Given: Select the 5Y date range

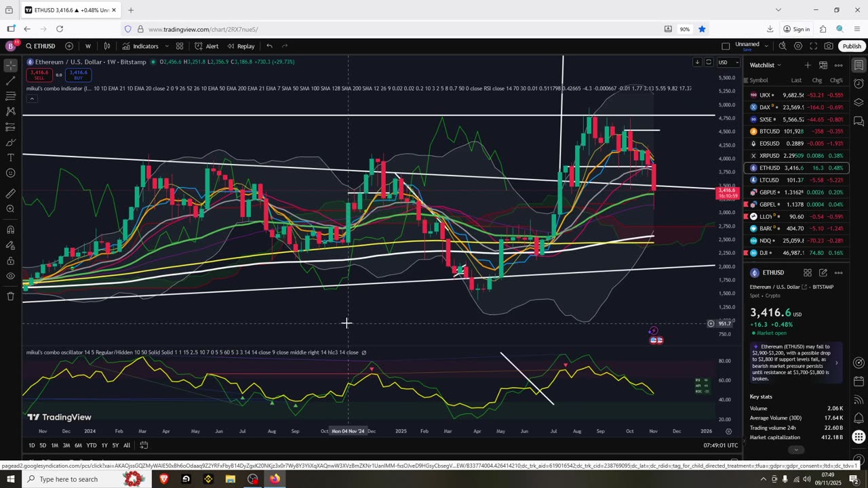Looking at the screenshot, I should point(115,445).
